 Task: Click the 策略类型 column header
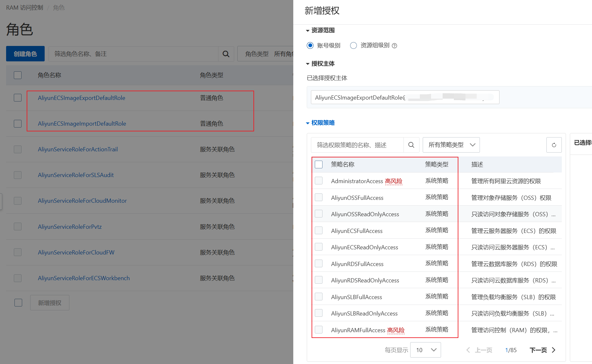437,164
